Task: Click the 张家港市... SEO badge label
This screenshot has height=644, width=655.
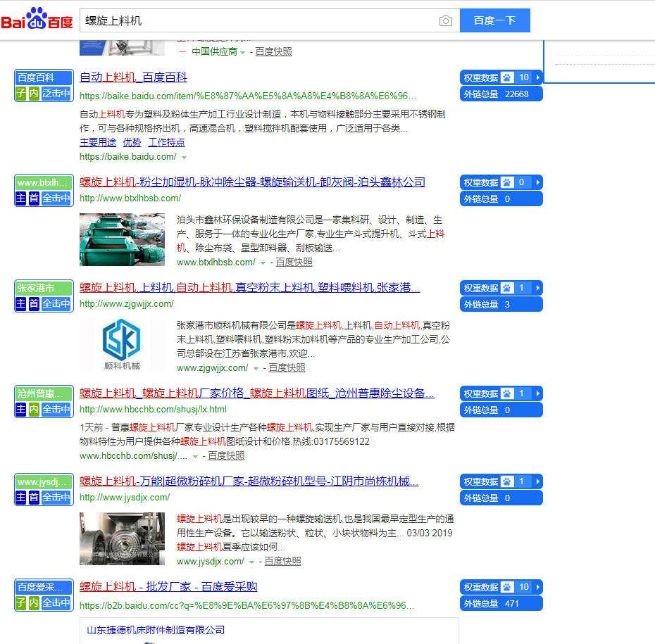Action: (44, 288)
